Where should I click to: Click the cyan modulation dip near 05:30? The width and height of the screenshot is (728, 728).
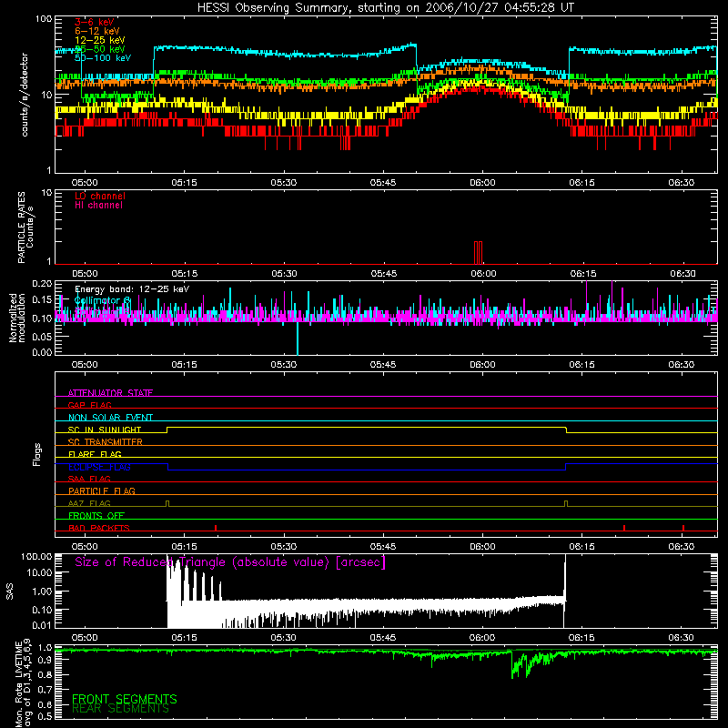pos(298,338)
